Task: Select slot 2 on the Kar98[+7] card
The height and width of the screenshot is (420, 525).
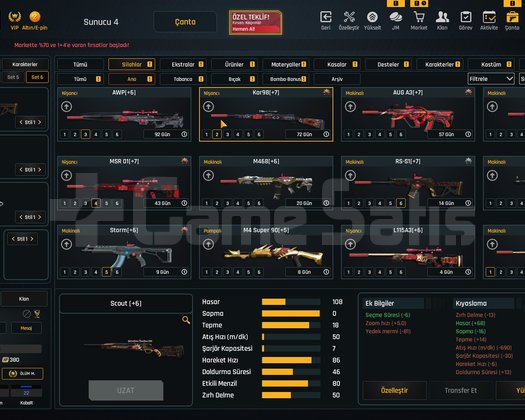Action: (217, 135)
